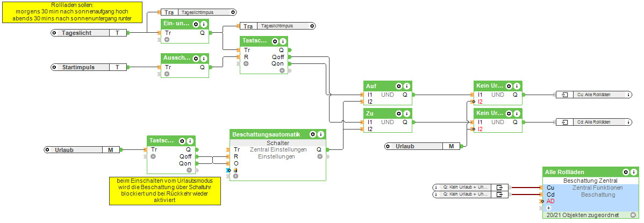644x223 pixels.
Task: Select the Tageslicht input label
Action: 76,33
